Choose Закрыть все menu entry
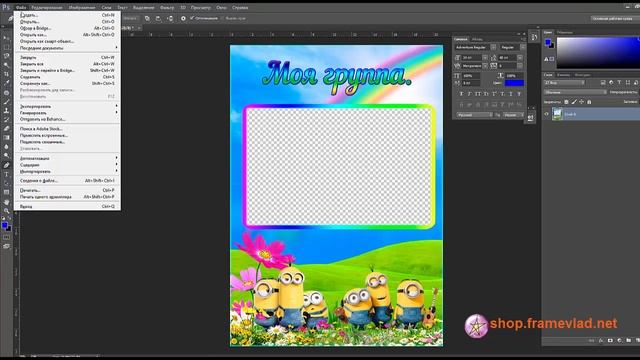Image resolution: width=640 pixels, height=360 pixels. click(x=68, y=64)
